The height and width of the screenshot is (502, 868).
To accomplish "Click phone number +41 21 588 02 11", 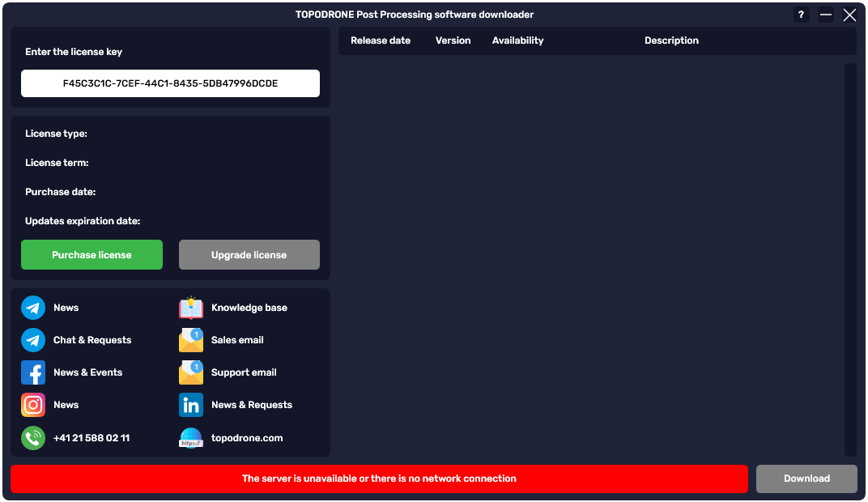I will click(91, 438).
